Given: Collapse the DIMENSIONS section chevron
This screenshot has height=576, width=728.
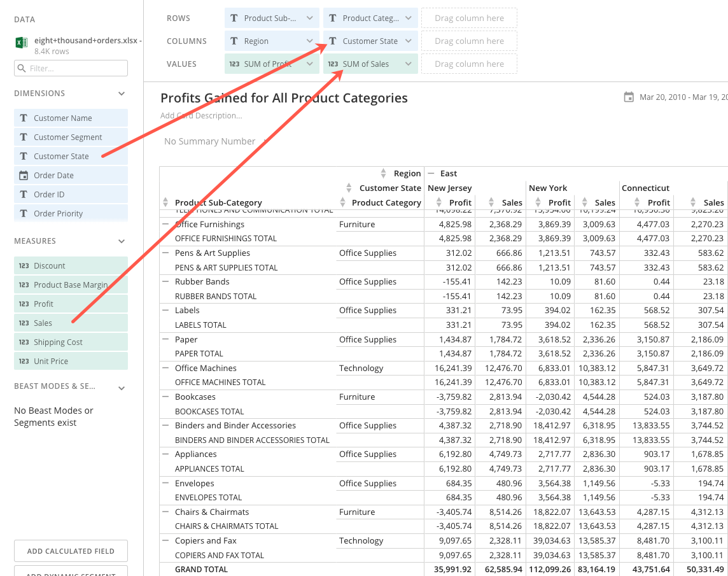Looking at the screenshot, I should pyautogui.click(x=121, y=93).
